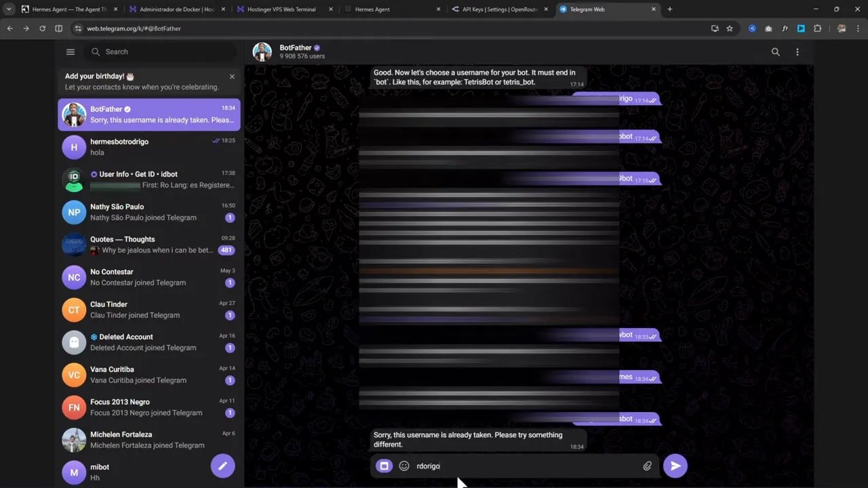Open Focus 2013 Negro chat

point(149,407)
